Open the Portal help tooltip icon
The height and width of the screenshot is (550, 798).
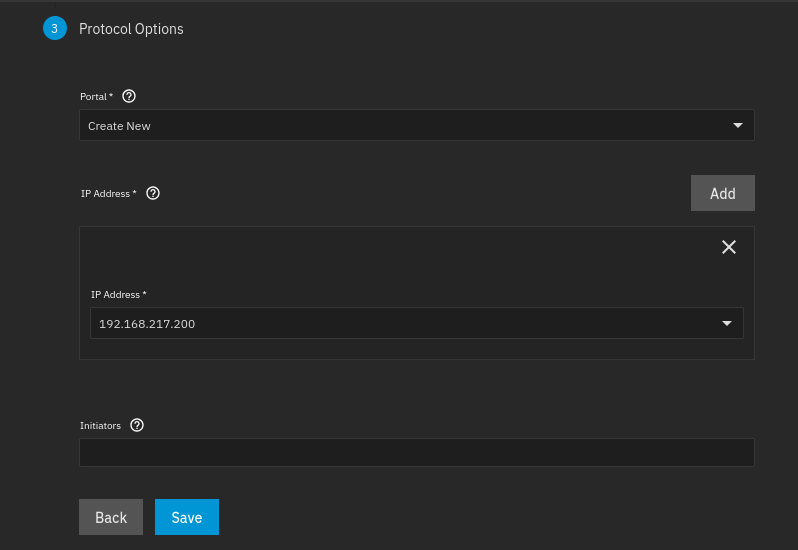128,97
